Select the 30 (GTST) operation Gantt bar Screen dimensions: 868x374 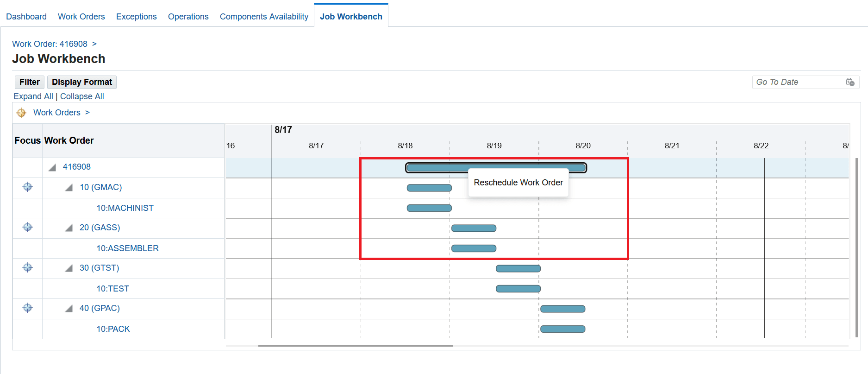pyautogui.click(x=518, y=268)
